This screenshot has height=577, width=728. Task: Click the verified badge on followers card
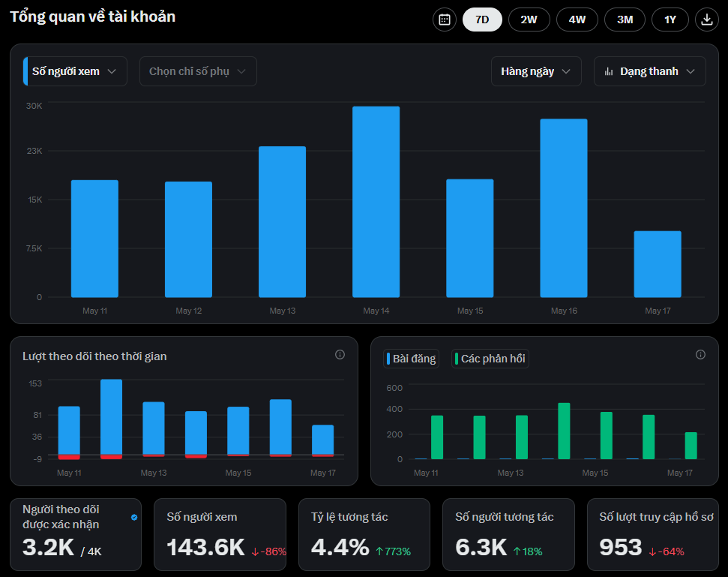134,517
